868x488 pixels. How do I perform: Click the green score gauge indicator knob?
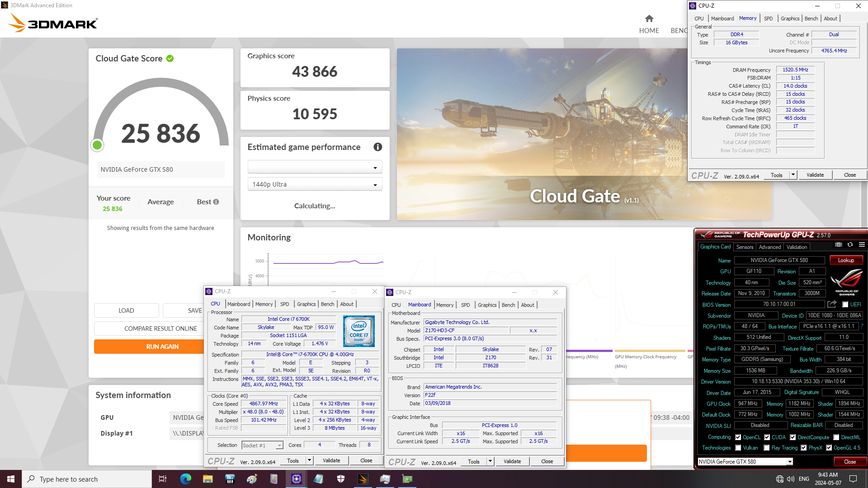tap(97, 145)
